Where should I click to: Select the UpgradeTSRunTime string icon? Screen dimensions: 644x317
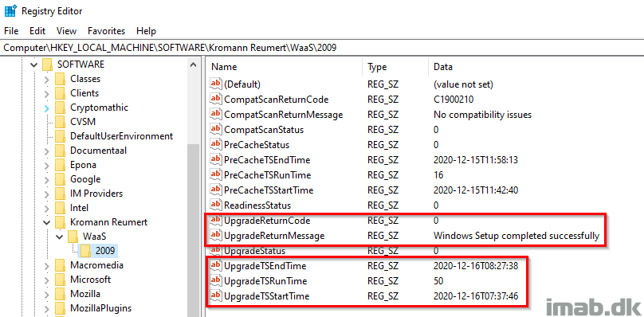click(216, 281)
